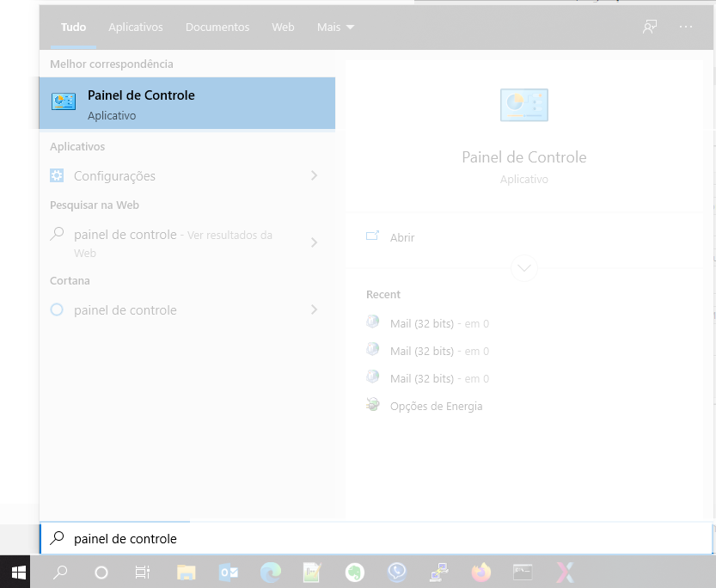This screenshot has height=588, width=716.
Task: Switch to the Documentos search tab
Action: [x=217, y=27]
